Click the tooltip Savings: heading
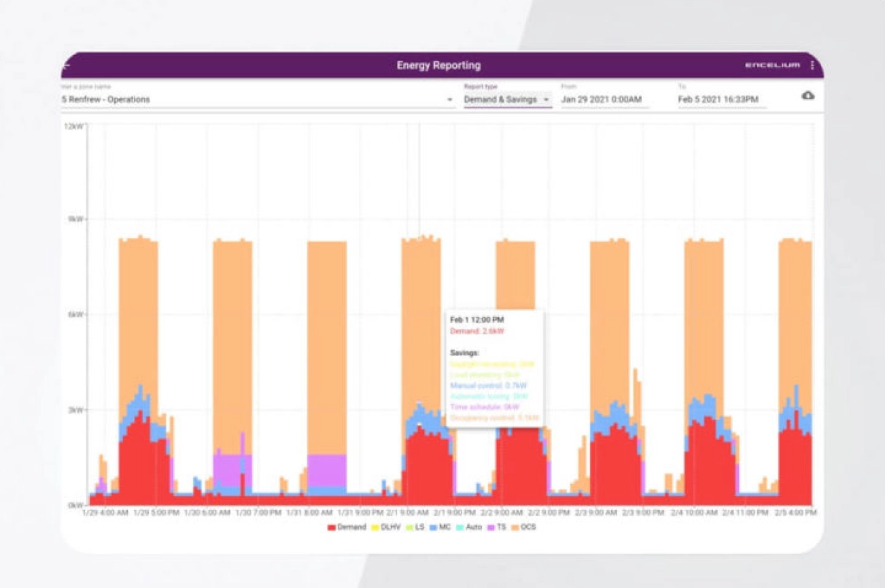 [x=464, y=353]
